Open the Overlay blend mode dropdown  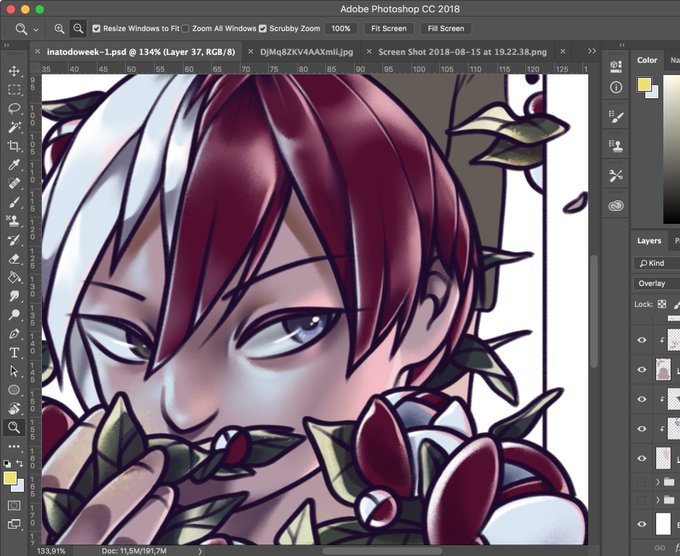coord(657,283)
